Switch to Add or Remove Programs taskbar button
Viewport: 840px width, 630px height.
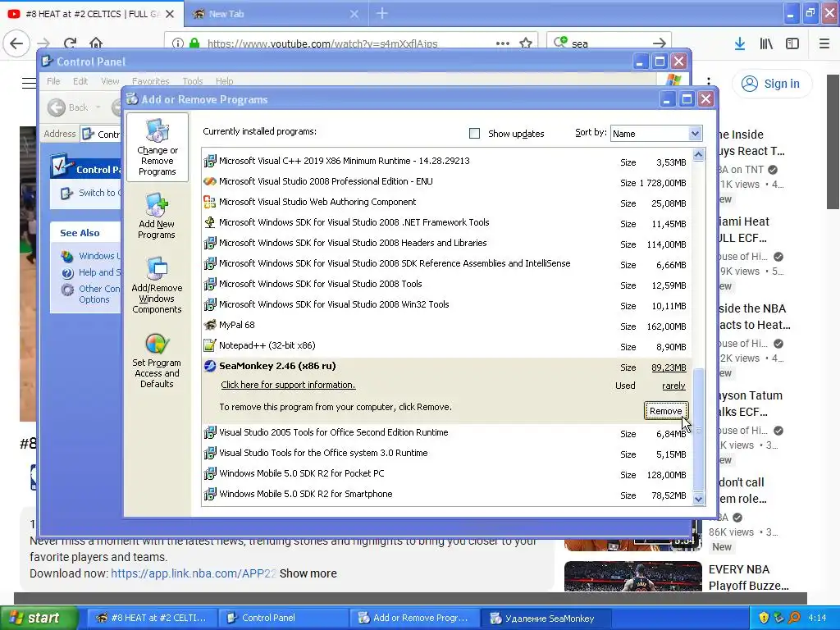[x=414, y=618]
